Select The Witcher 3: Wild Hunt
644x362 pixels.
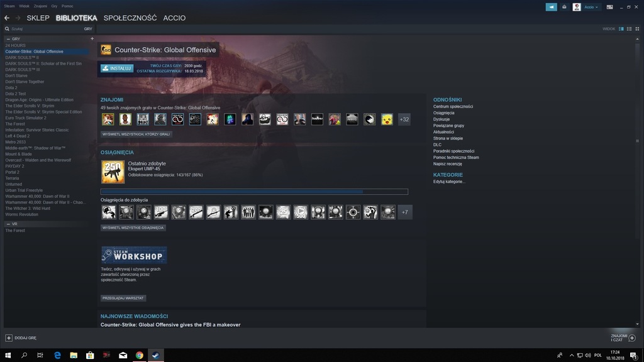coord(28,209)
